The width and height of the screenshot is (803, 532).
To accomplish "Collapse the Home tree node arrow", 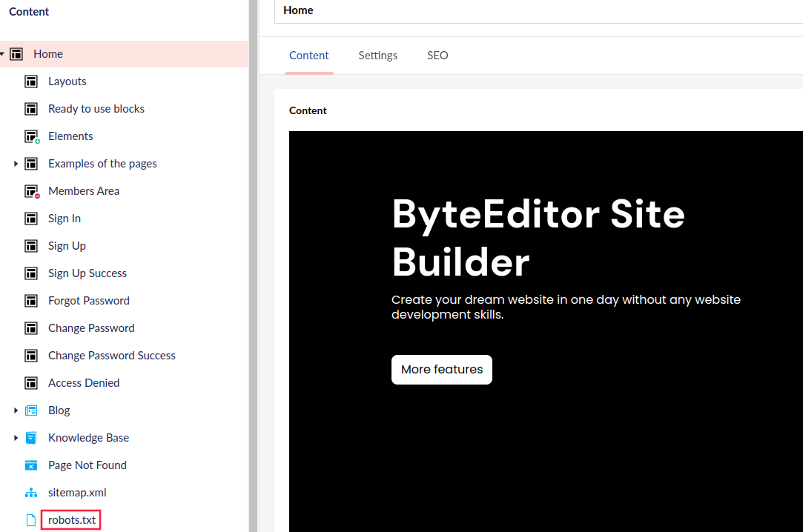I will 3,54.
